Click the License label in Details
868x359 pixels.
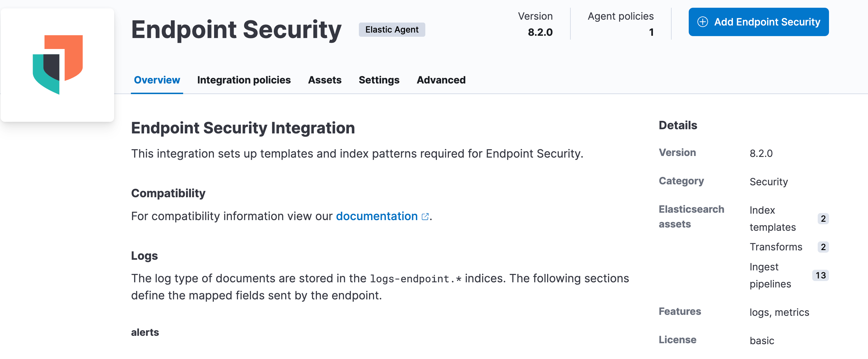[678, 340]
